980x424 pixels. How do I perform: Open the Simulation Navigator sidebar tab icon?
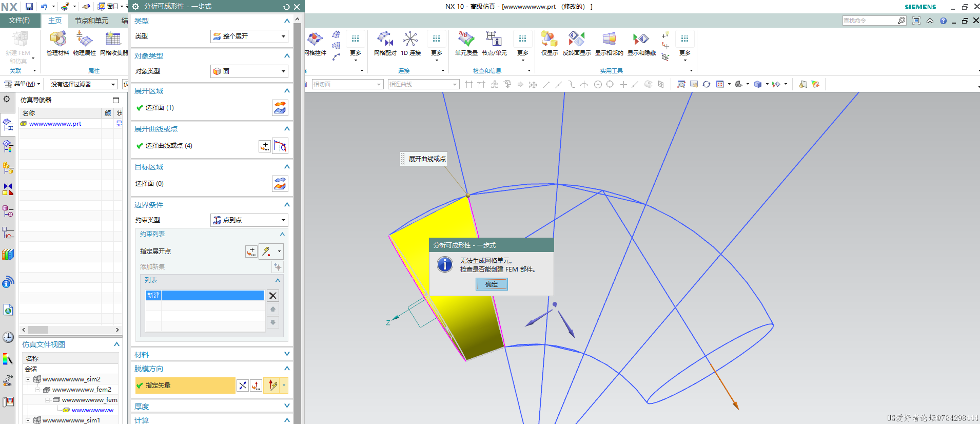click(x=8, y=124)
